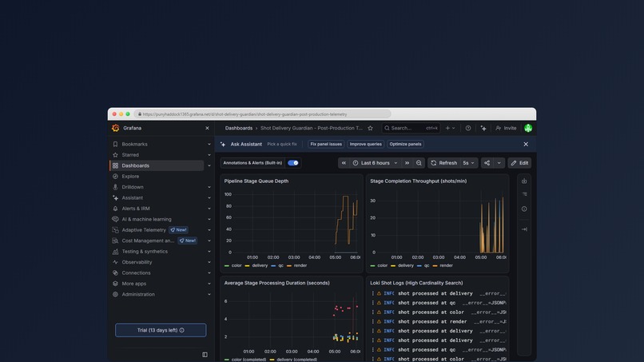Click the Observability icon
Viewport: 644px width, 362px height.
[x=115, y=262]
